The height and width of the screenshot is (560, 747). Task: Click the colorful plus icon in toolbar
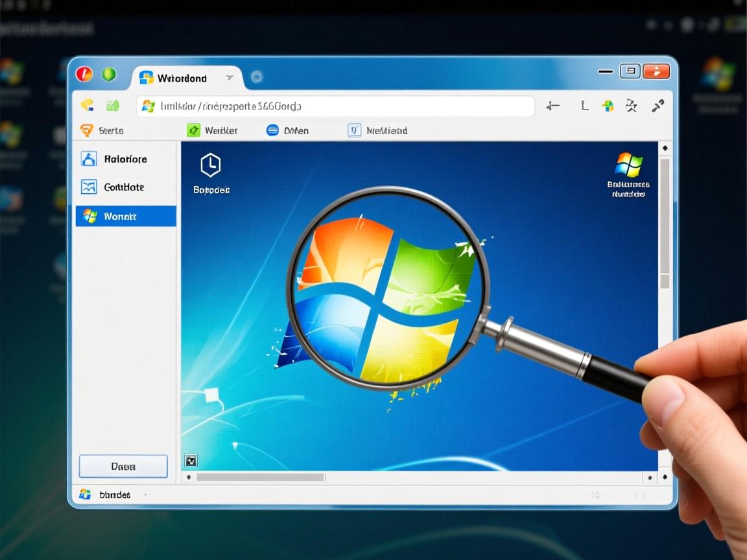[x=608, y=106]
